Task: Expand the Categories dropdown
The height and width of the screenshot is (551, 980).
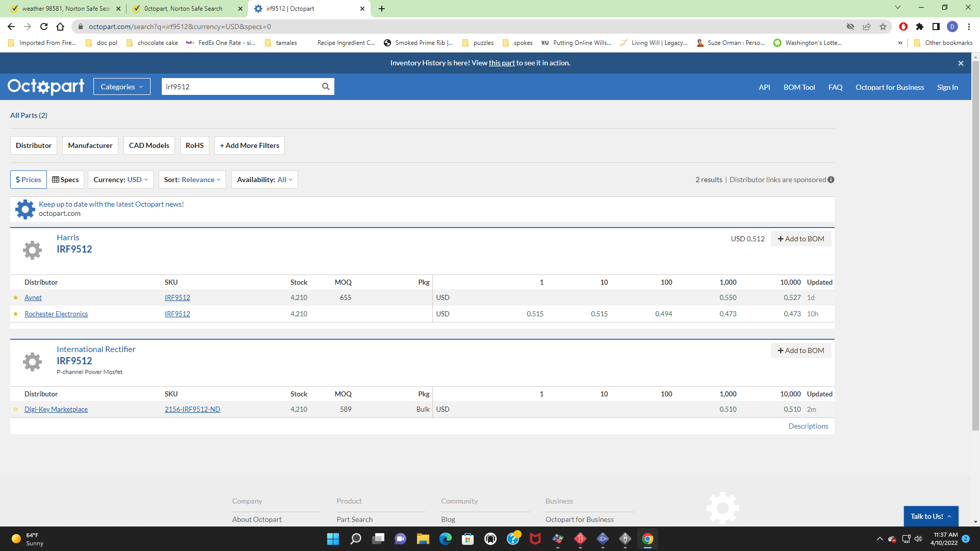Action: (x=122, y=87)
